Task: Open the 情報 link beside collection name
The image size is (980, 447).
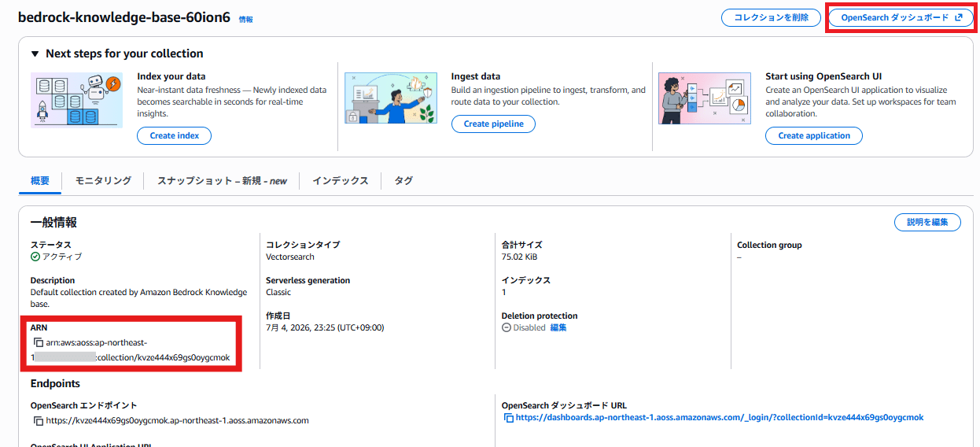Action: tap(246, 19)
